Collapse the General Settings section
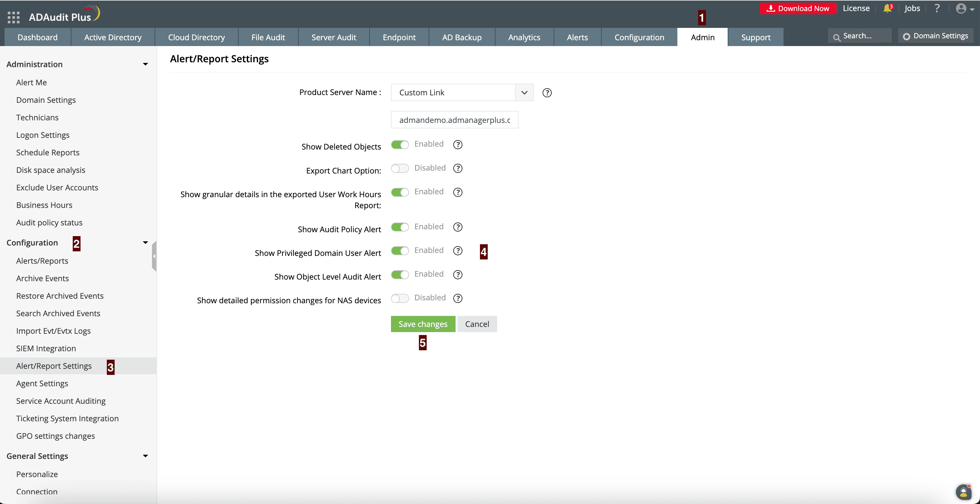The width and height of the screenshot is (980, 504). tap(145, 456)
